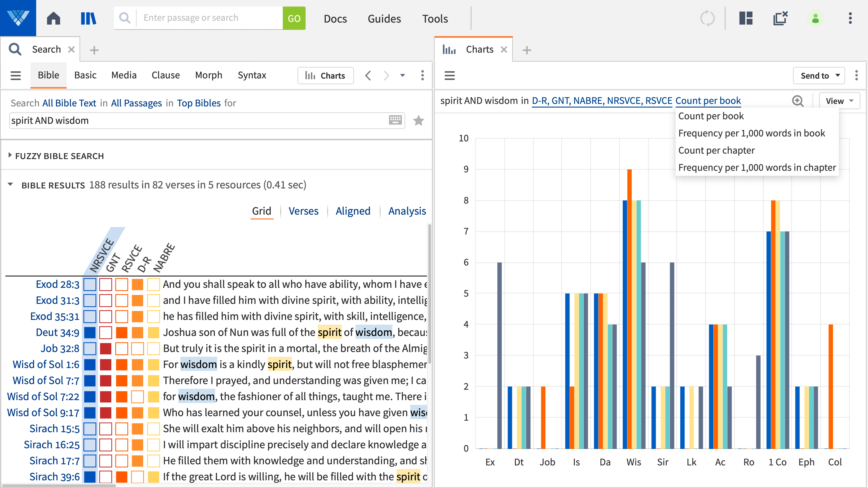868x488 pixels.
Task: Open the Send to dropdown
Action: pos(818,75)
